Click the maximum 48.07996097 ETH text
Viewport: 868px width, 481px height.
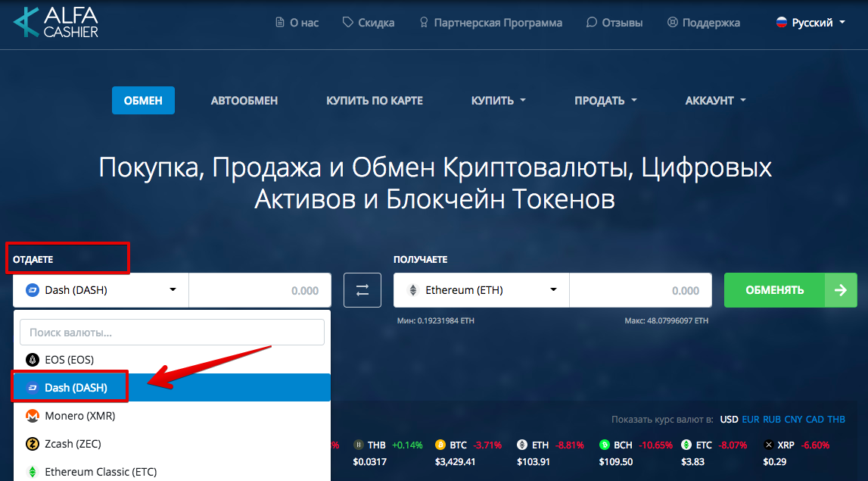pos(667,321)
